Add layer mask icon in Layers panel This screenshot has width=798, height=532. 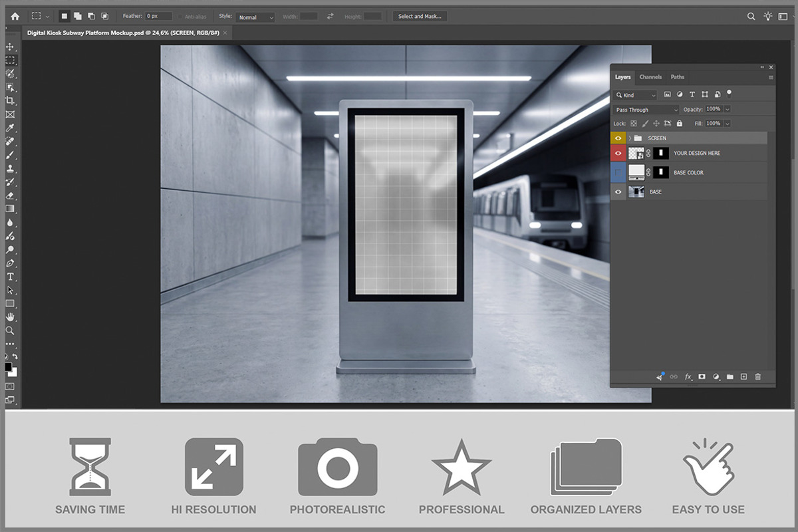coord(702,376)
